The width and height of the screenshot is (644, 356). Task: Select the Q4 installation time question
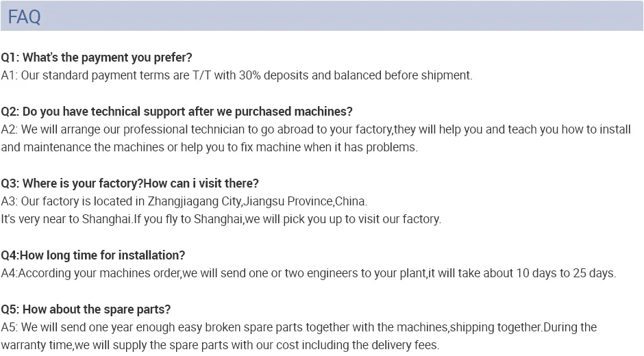(x=92, y=255)
